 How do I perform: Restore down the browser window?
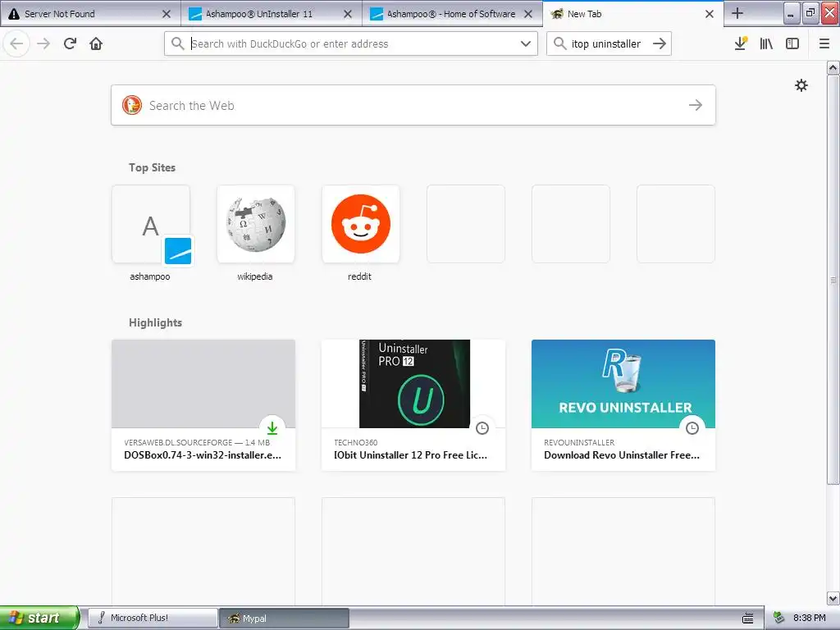810,13
